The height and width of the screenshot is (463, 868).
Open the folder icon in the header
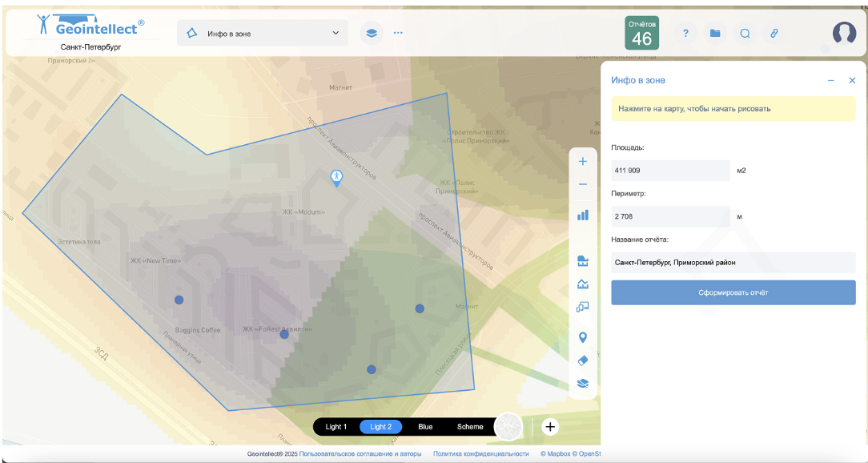tap(715, 33)
